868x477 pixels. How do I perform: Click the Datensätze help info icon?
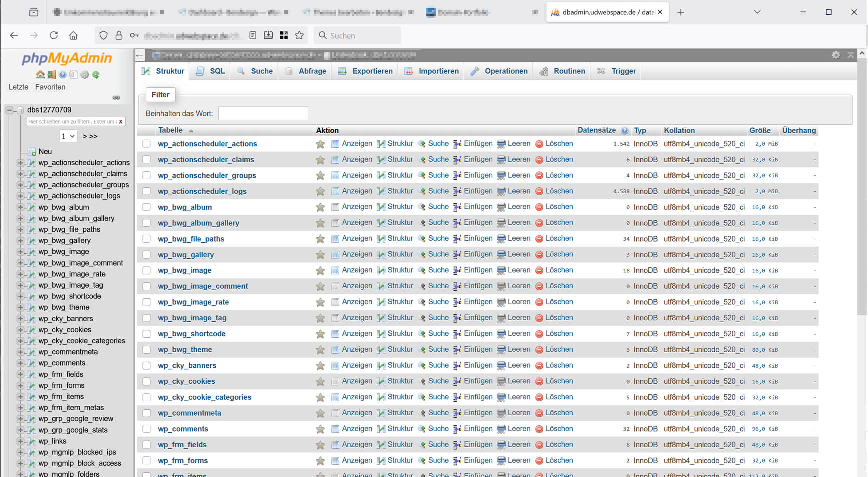coord(624,131)
